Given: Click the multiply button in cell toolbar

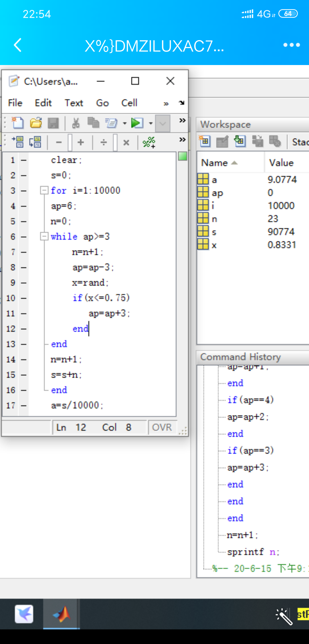Looking at the screenshot, I should coord(126,142).
